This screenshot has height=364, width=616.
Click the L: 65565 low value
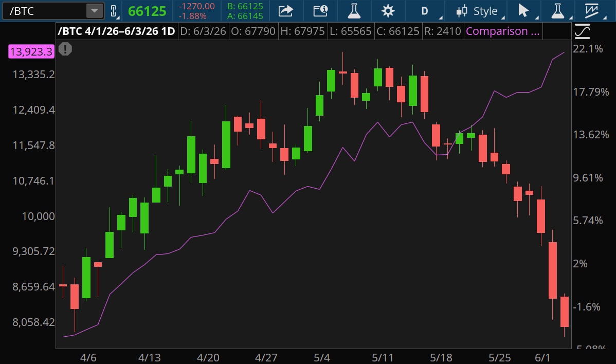click(x=351, y=31)
